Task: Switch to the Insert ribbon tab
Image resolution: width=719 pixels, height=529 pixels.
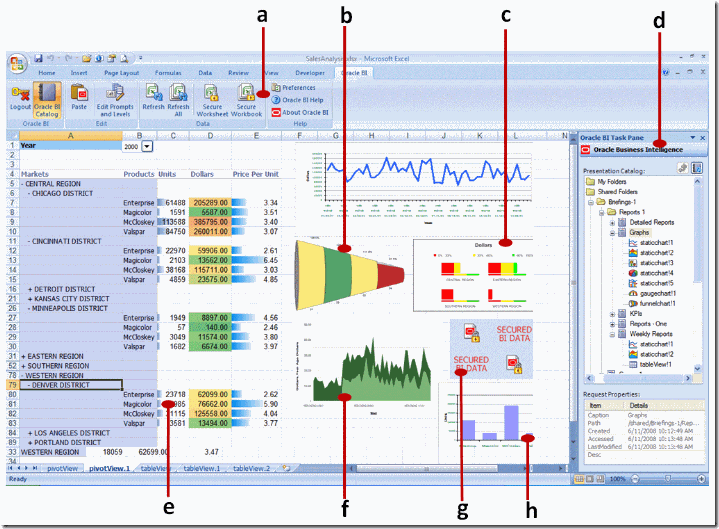Action: (79, 73)
